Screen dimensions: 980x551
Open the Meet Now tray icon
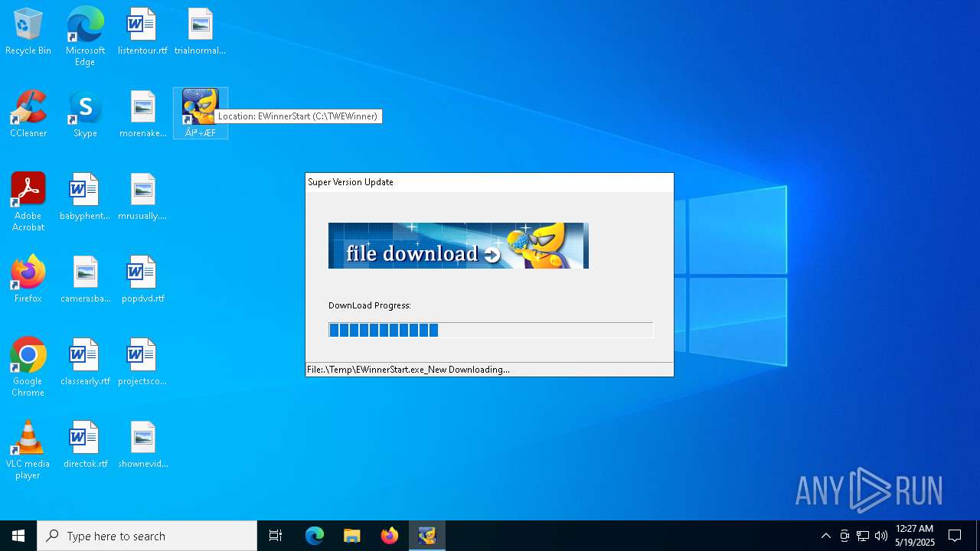[844, 536]
